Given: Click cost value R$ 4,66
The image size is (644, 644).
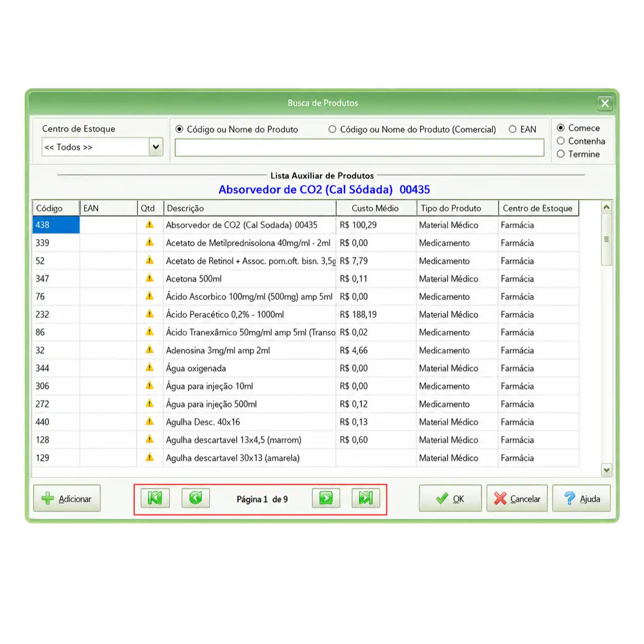Looking at the screenshot, I should [354, 350].
